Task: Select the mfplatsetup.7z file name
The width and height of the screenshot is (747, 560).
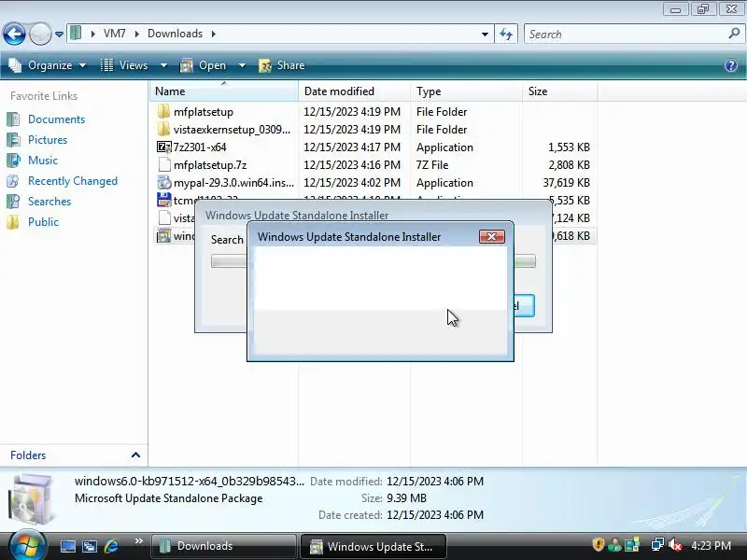Action: (210, 165)
